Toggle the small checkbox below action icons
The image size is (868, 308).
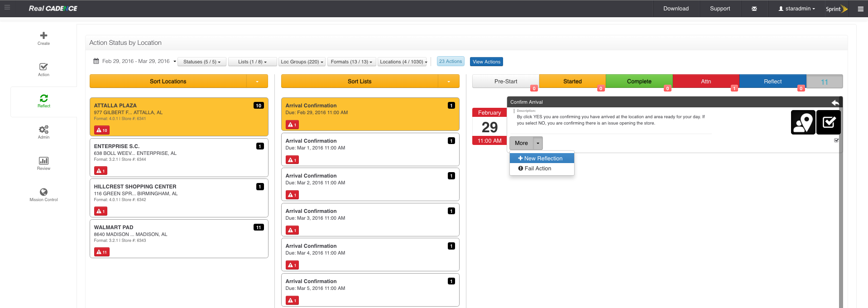[x=836, y=140]
